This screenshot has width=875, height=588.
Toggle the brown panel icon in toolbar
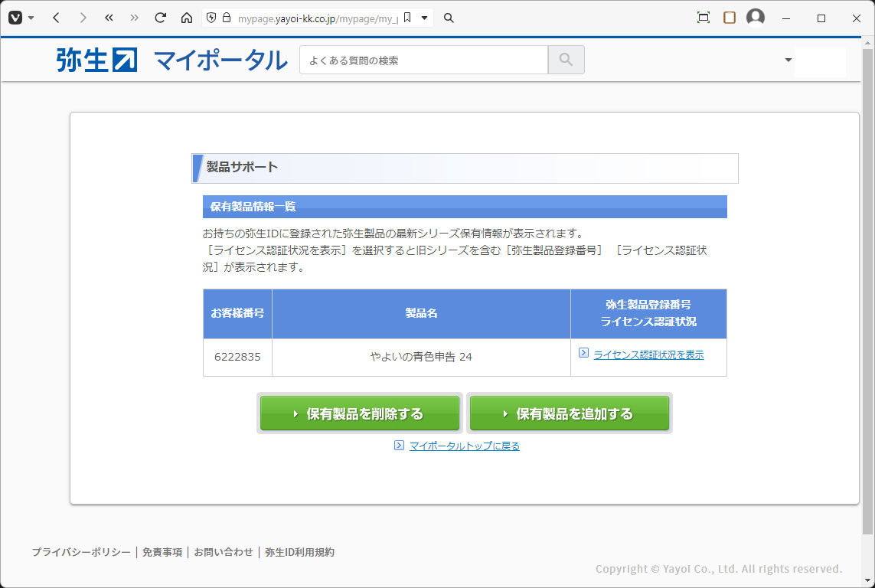pos(730,18)
